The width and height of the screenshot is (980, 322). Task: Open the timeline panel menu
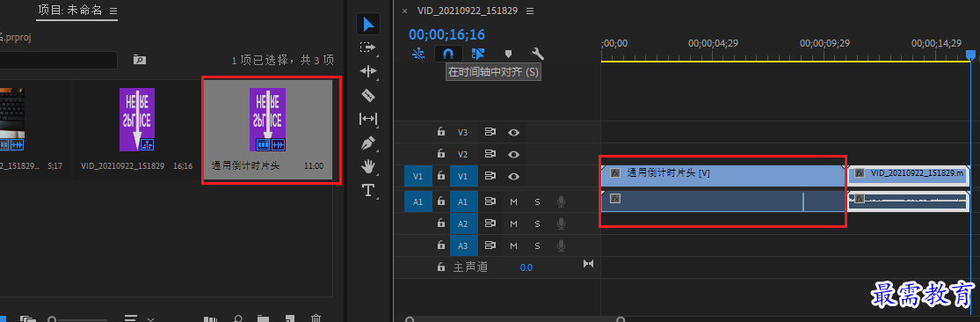(x=530, y=11)
